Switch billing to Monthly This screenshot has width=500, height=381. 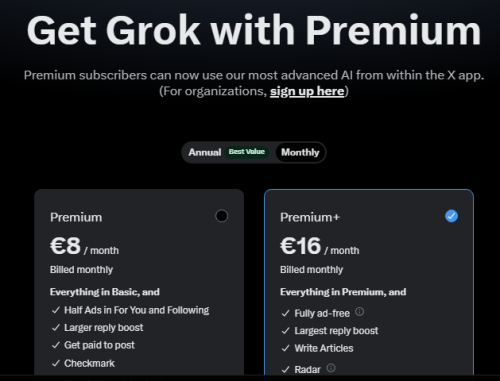pos(300,152)
